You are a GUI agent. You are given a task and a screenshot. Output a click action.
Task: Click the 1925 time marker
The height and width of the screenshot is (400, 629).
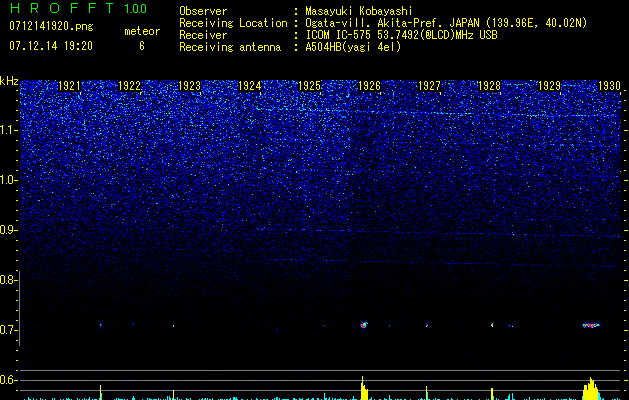click(309, 86)
